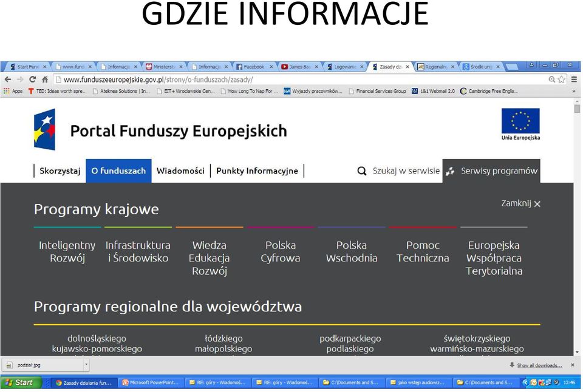Screen dimensions: 583x392
Task: Open the EIT+ Wrocławskie Centrum bookmark
Action: point(186,91)
